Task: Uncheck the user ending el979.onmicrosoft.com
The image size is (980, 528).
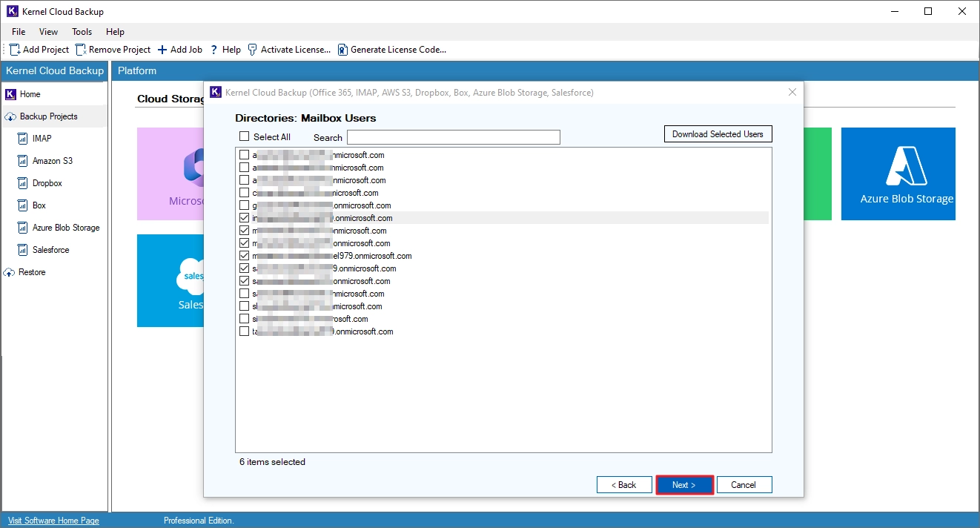Action: point(244,256)
